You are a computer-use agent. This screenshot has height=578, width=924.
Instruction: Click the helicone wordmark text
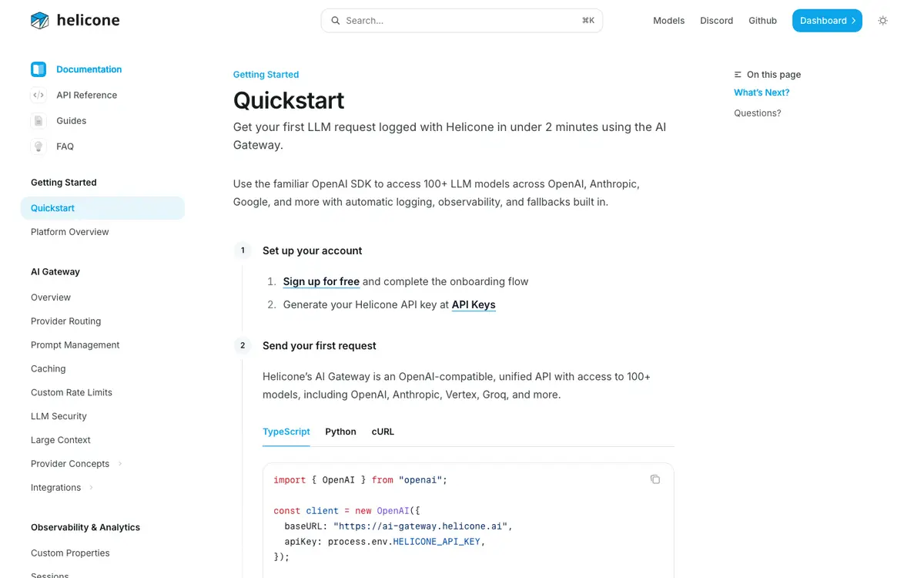(x=89, y=21)
